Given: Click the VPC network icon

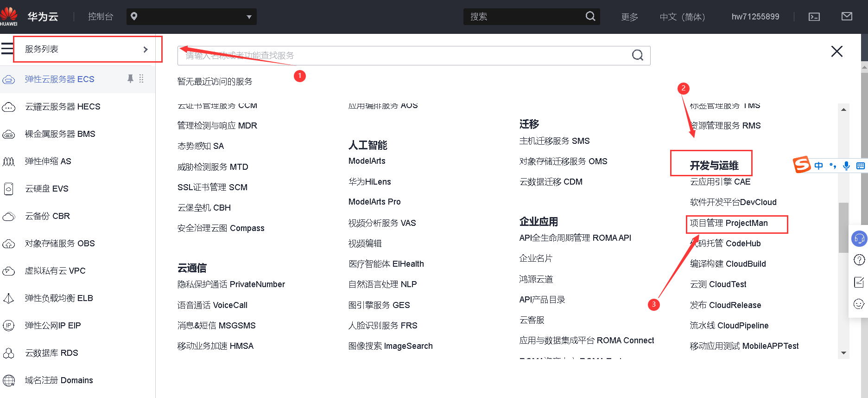Looking at the screenshot, I should point(9,271).
